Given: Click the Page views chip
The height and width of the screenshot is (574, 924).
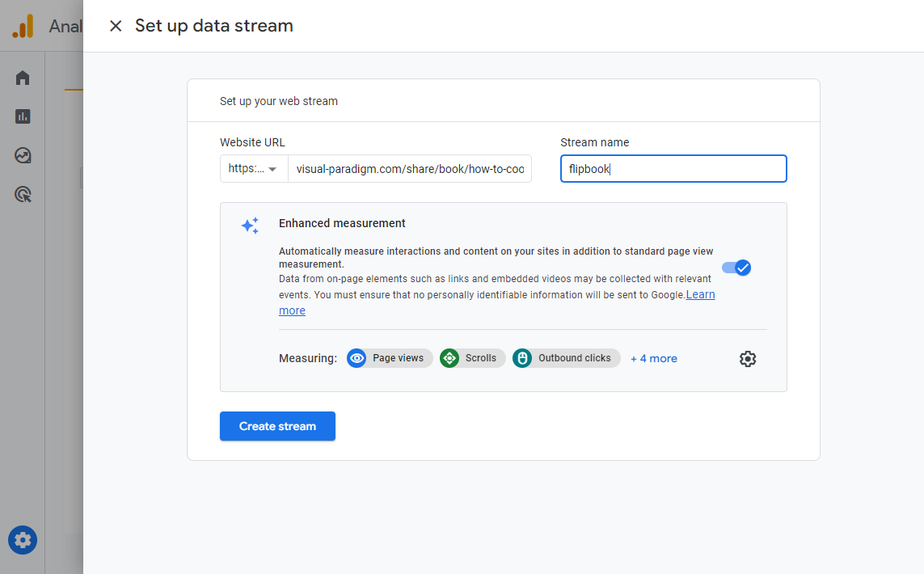Looking at the screenshot, I should (390, 358).
